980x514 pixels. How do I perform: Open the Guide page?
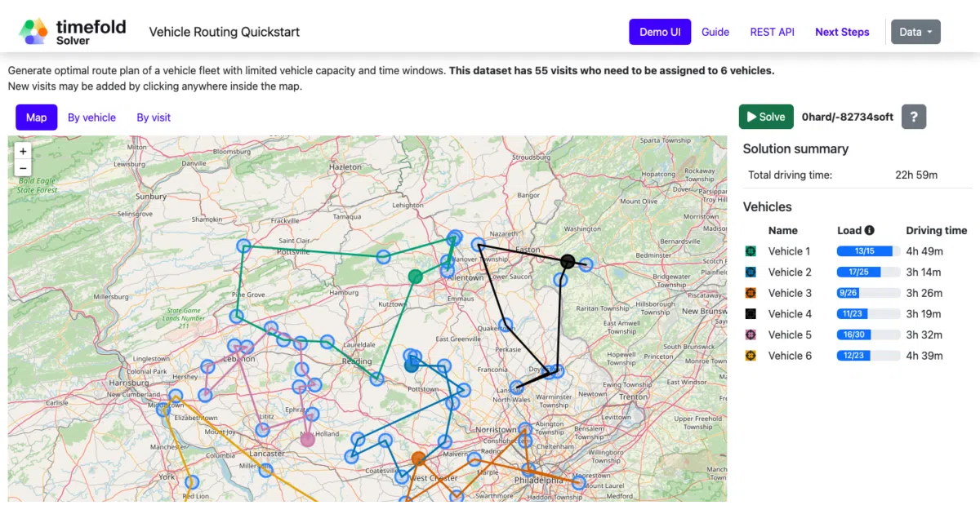click(715, 32)
